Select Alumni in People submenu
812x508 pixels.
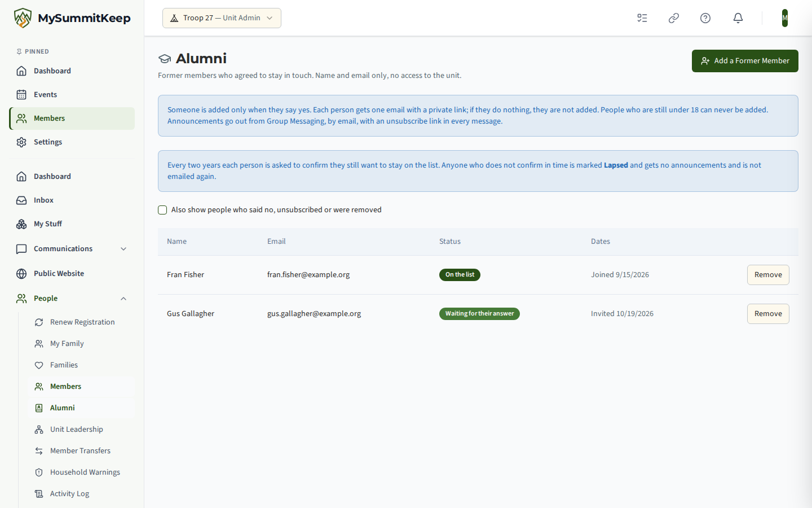(x=81, y=408)
